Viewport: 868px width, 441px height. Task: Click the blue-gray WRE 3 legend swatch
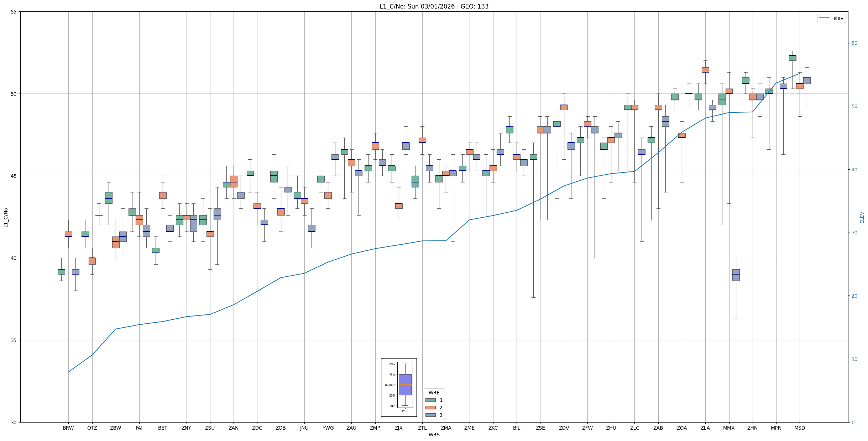click(x=430, y=415)
